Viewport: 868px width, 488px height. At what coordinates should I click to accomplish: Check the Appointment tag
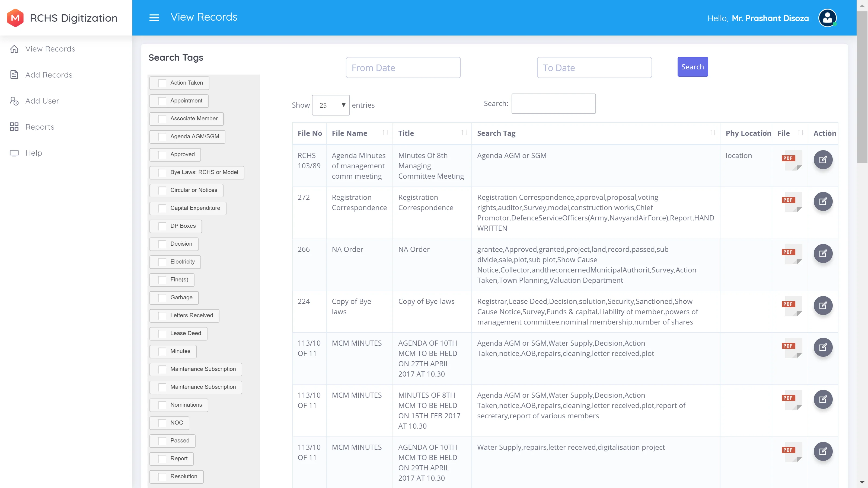(162, 101)
